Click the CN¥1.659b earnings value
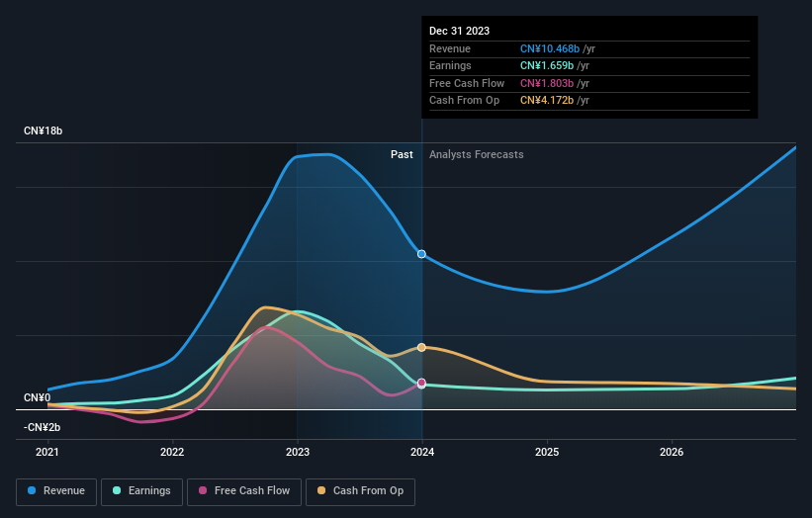The image size is (812, 518). [547, 65]
